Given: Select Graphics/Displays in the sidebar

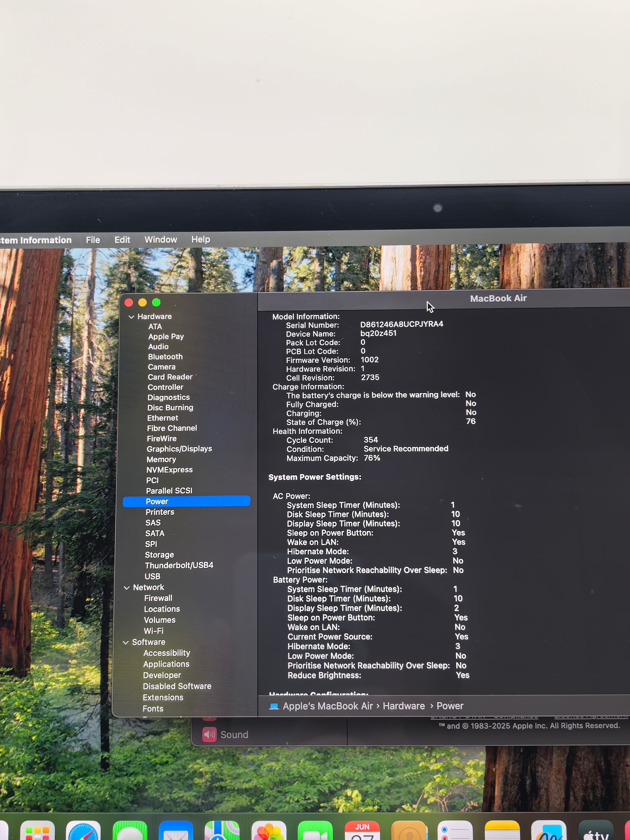Looking at the screenshot, I should [179, 449].
